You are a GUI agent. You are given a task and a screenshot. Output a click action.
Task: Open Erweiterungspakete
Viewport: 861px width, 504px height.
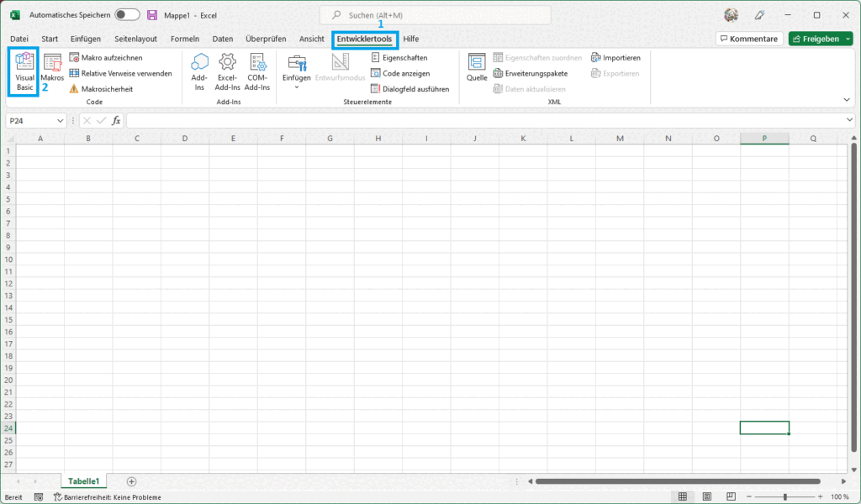[x=531, y=73]
